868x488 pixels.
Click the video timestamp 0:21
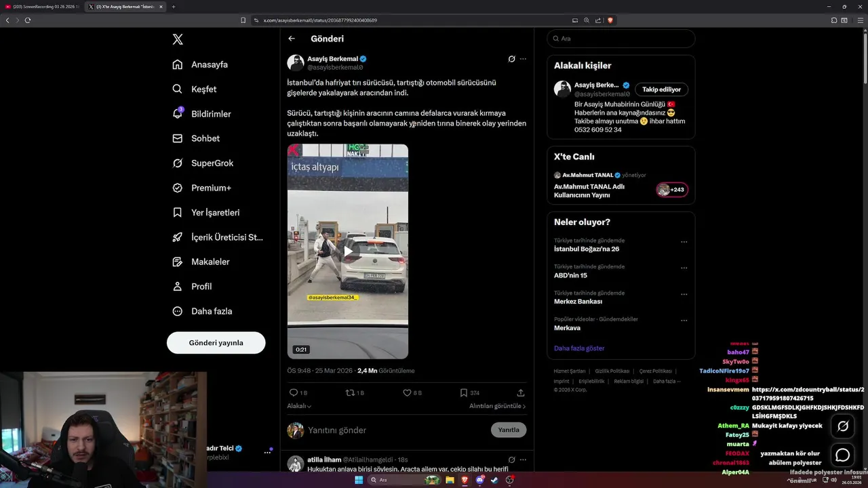(301, 350)
